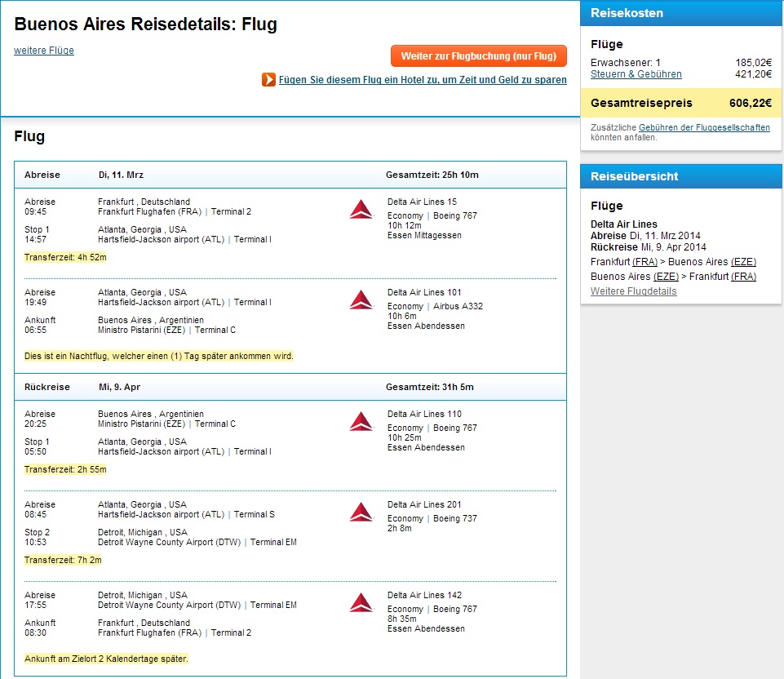Click 'Transferzeit: 7h 2m' notice

coord(63,560)
